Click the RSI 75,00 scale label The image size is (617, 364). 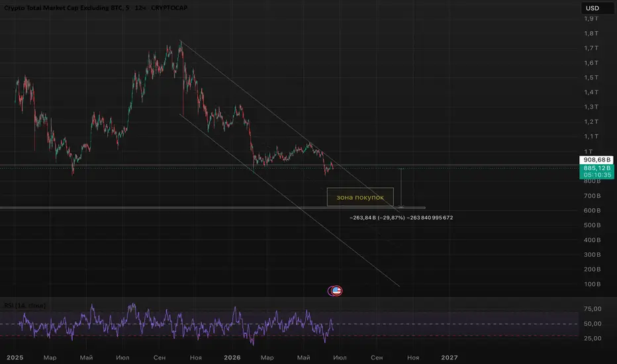(x=593, y=309)
